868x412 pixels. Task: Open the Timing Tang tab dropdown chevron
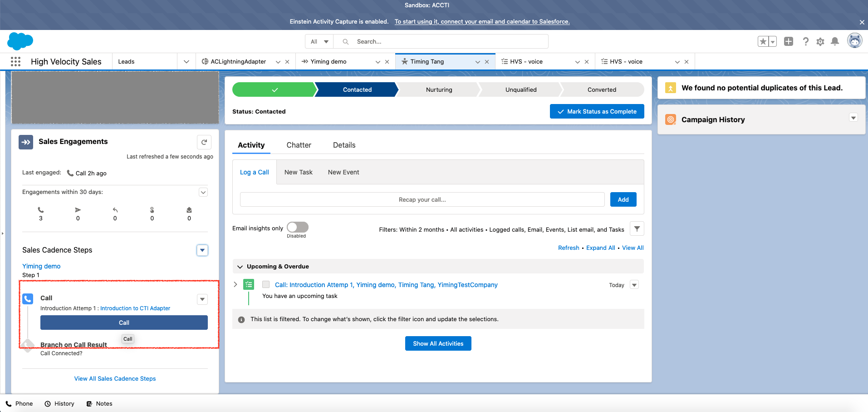pos(477,62)
